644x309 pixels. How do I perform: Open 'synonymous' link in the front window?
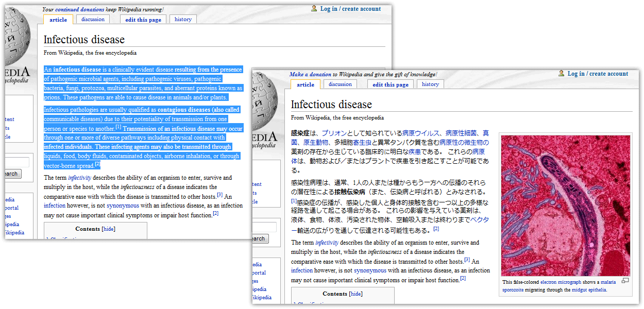[x=370, y=270]
